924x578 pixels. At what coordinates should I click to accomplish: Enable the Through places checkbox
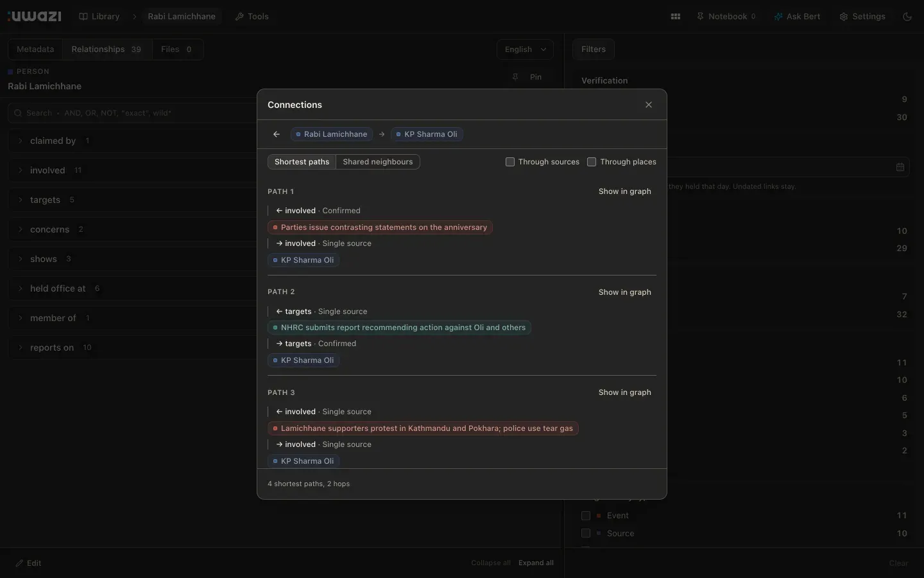(x=592, y=162)
